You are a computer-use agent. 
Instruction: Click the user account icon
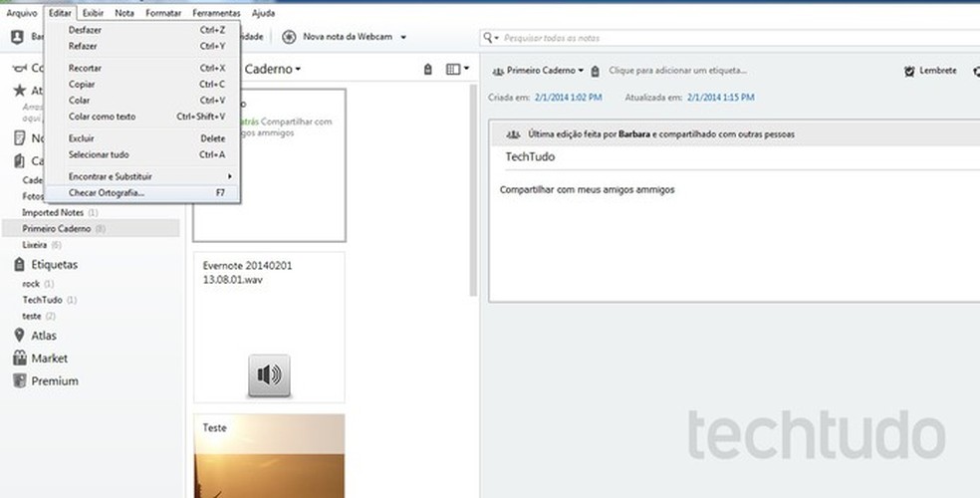coord(18,37)
